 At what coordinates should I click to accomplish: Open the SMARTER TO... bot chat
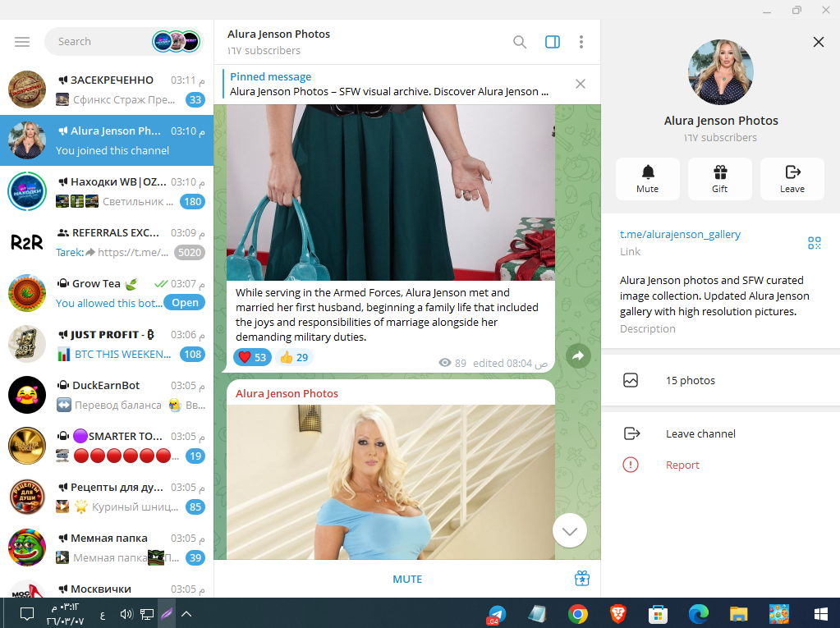click(107, 446)
